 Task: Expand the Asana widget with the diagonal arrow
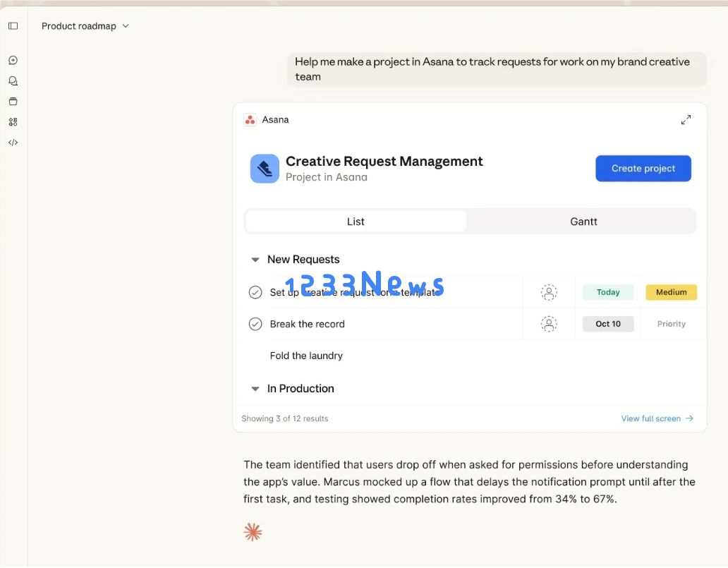(x=686, y=119)
